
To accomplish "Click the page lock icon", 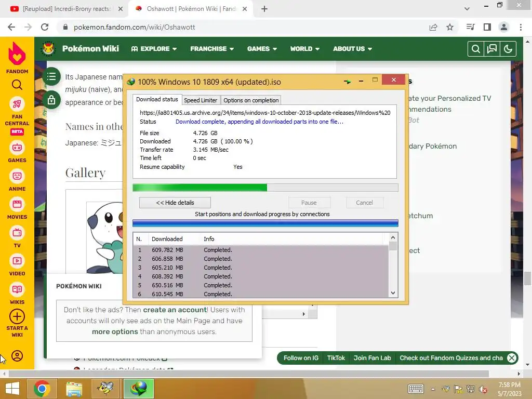I will pos(51,100).
